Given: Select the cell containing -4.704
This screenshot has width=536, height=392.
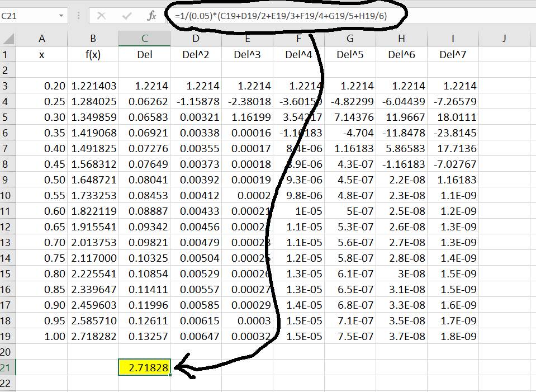Looking at the screenshot, I should click(x=350, y=133).
